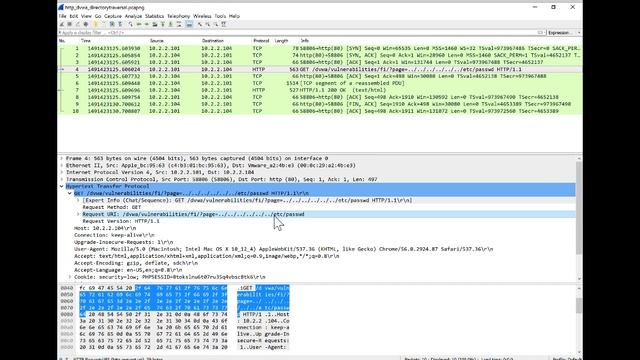Expand the Request URI node

tap(78, 214)
